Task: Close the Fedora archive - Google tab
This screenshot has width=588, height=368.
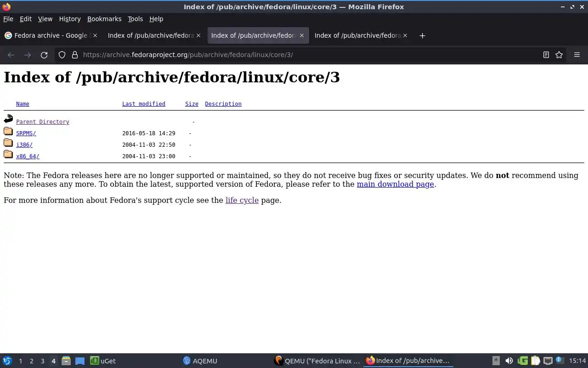Action: coord(95,35)
